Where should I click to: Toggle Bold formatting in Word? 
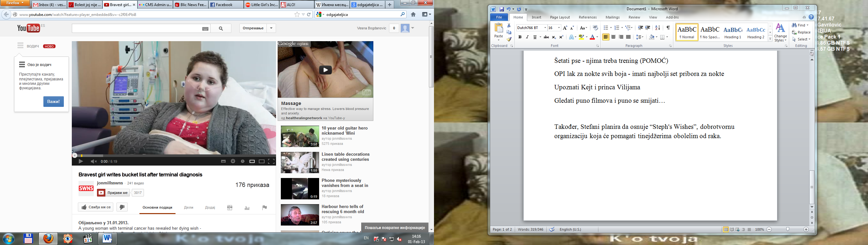[x=520, y=37]
